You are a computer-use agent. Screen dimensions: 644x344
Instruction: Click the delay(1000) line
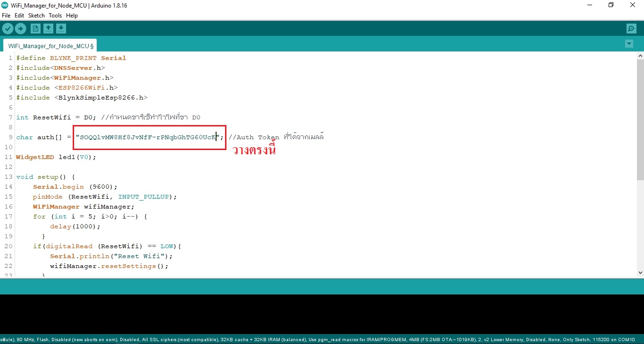pyautogui.click(x=75, y=227)
